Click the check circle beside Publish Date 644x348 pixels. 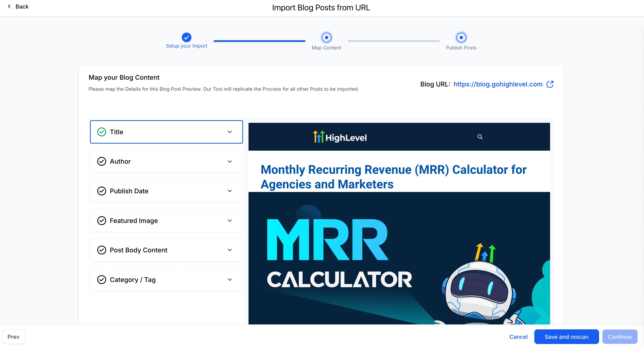102,191
